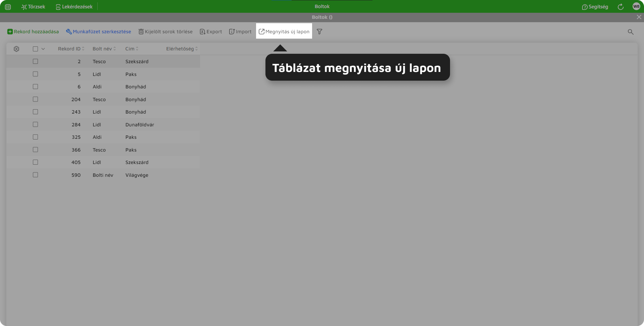Open the search magnifier icon

[x=631, y=32]
